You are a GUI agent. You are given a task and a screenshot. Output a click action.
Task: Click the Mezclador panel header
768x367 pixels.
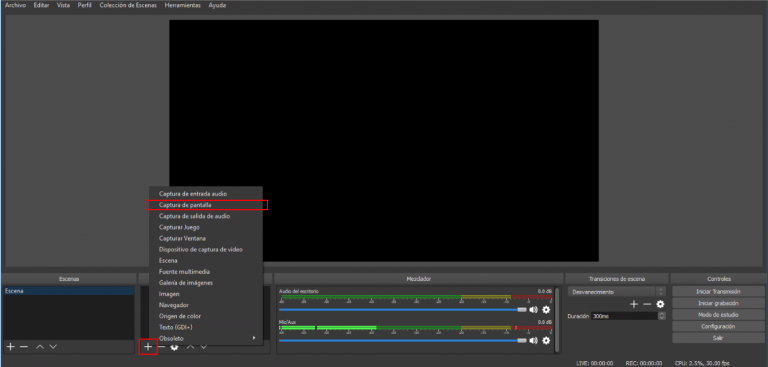(x=419, y=279)
